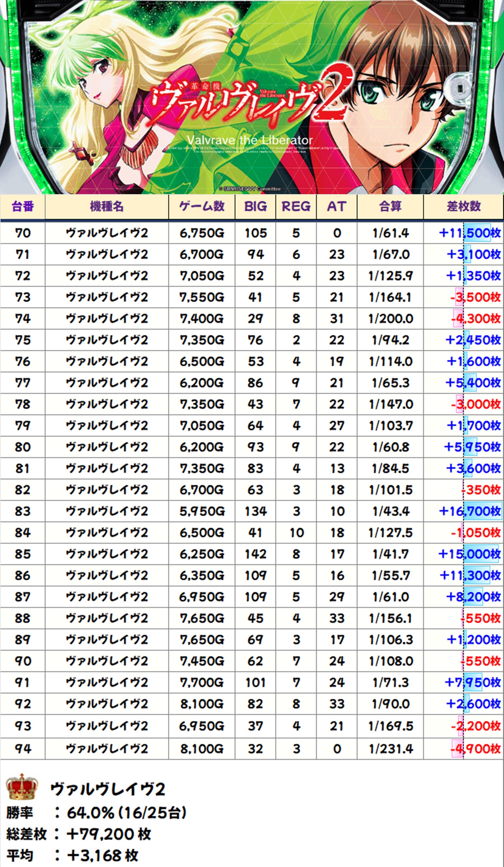Select the 合算 column header
The image size is (504, 867).
(x=390, y=206)
